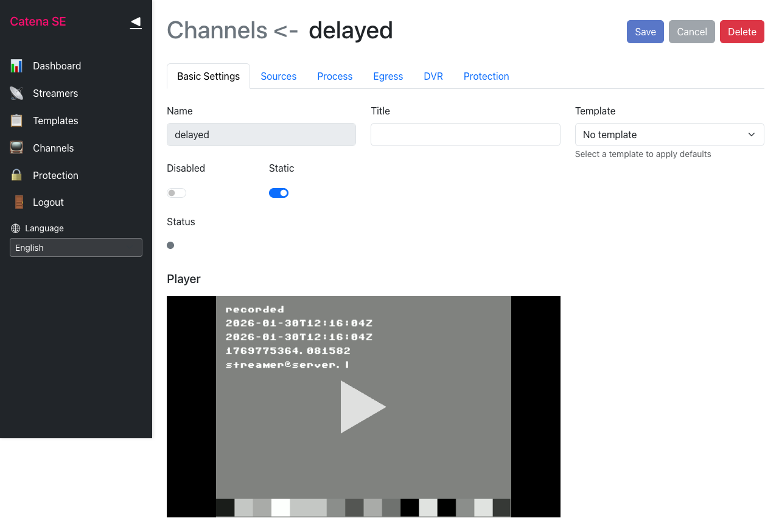779x532 pixels.
Task: Enable the Disabled toggle
Action: [176, 192]
